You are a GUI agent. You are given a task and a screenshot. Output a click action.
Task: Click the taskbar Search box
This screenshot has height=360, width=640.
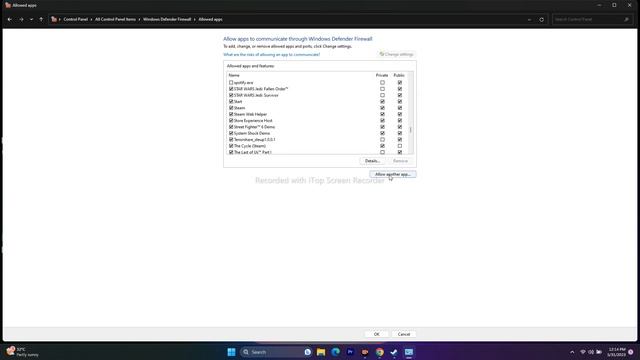(276, 352)
